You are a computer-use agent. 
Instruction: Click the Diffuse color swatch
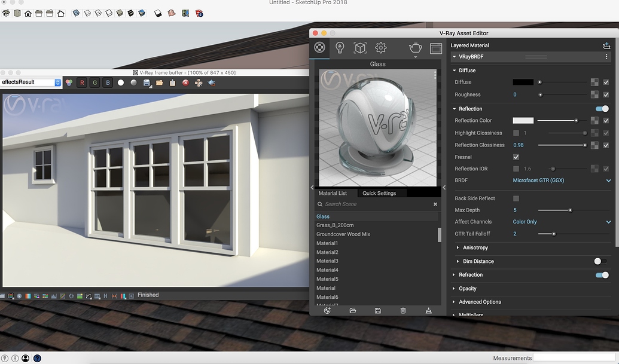523,82
